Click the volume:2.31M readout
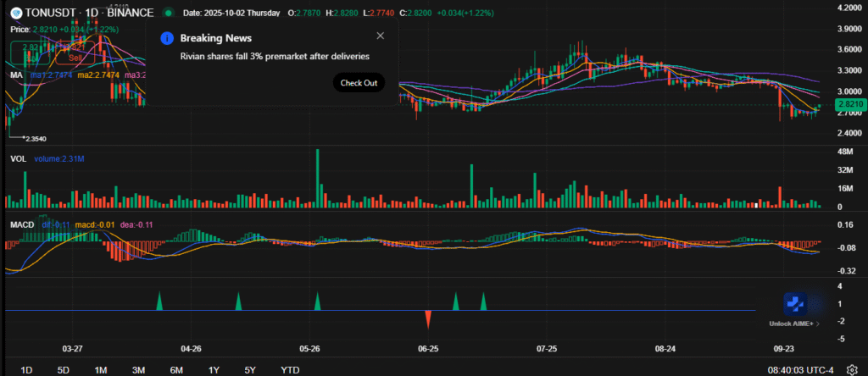868x376 pixels. click(x=59, y=158)
